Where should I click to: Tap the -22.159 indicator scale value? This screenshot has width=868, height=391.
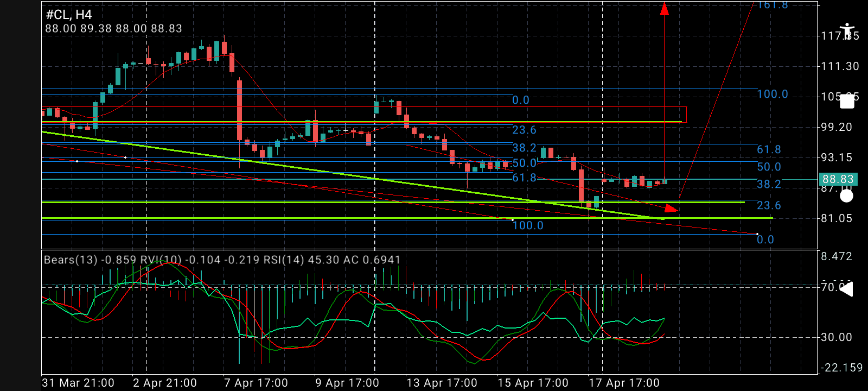click(x=841, y=368)
